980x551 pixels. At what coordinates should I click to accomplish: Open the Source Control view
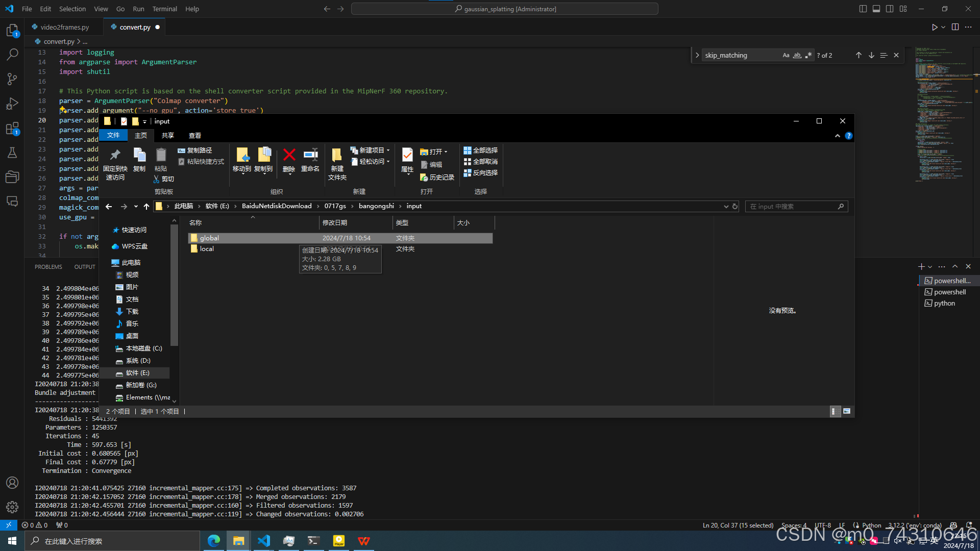[x=12, y=79]
